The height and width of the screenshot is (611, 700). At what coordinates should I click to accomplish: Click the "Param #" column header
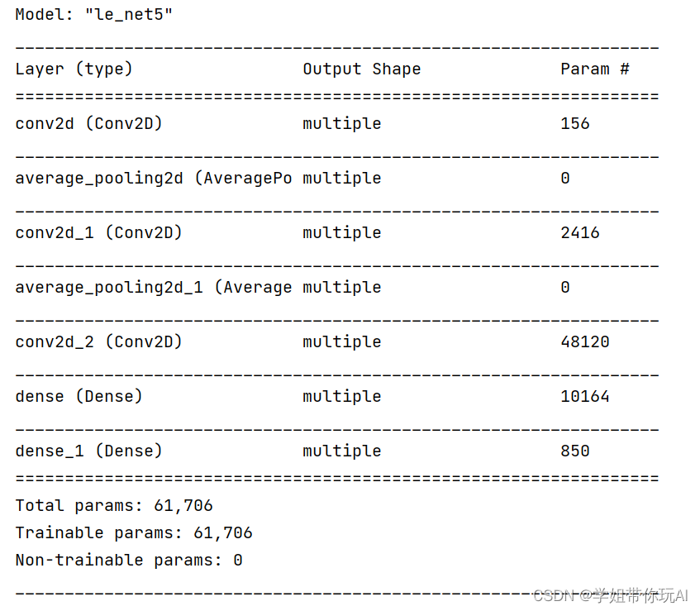click(594, 69)
